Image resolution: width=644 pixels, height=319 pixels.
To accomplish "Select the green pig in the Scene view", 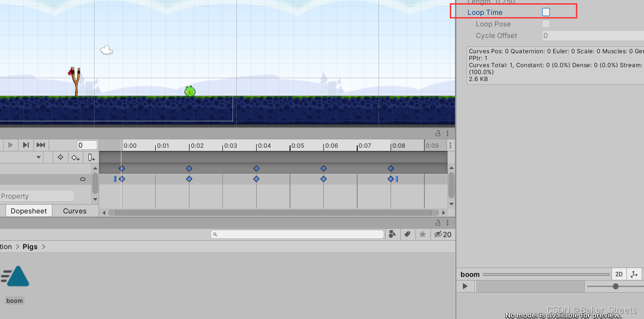I will (x=190, y=91).
